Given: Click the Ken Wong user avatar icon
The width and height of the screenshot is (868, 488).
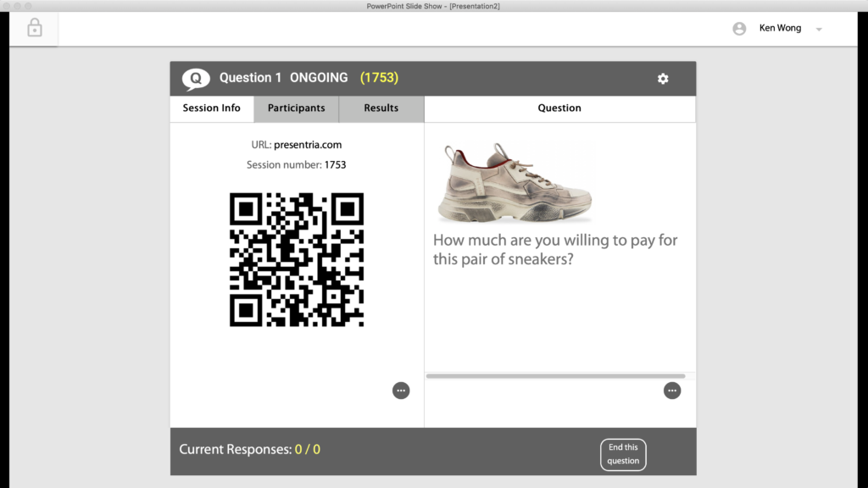Looking at the screenshot, I should 739,28.
